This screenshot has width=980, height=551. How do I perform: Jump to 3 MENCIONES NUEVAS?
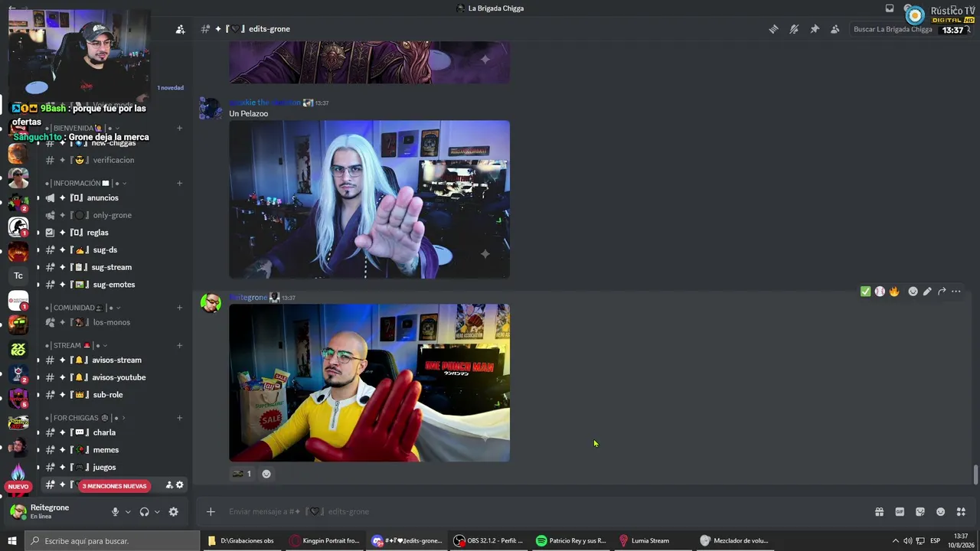114,486
